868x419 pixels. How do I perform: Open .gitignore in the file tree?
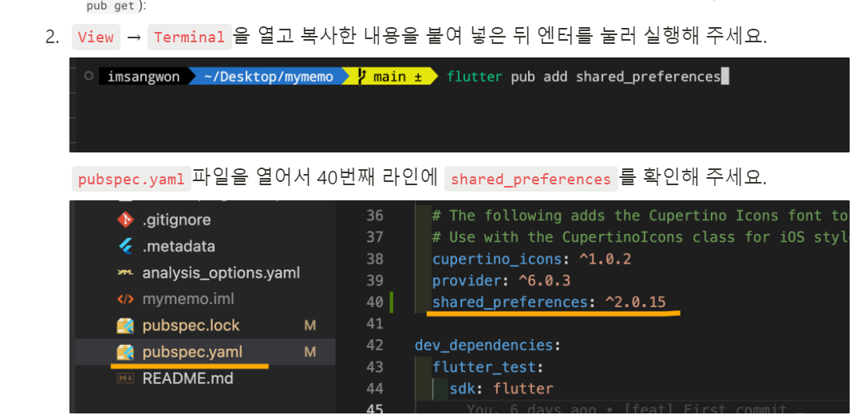[176, 220]
